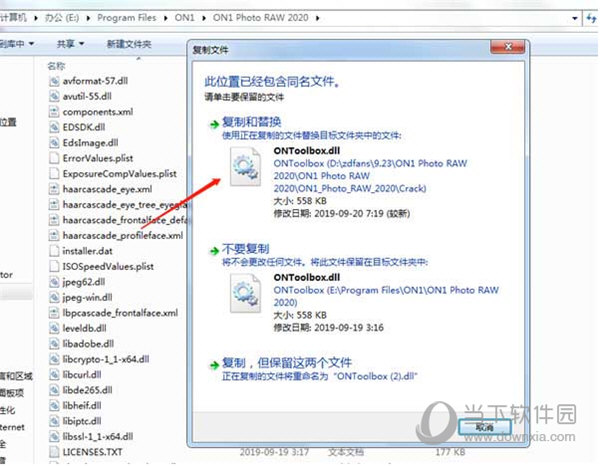The width and height of the screenshot is (600, 466).
Task: Select the libheif.dll file name
Action: [82, 406]
